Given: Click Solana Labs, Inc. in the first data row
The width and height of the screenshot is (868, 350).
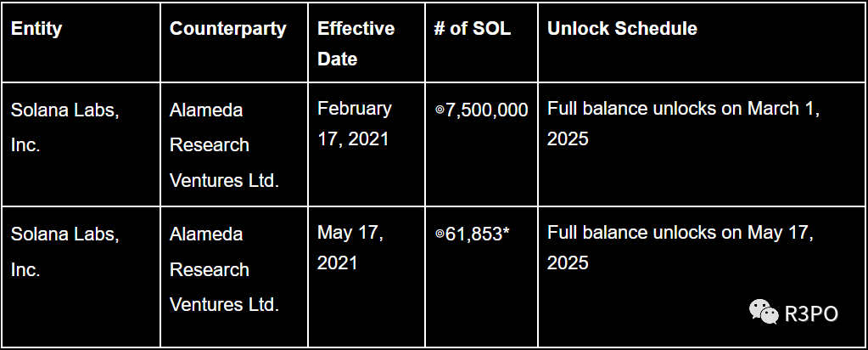Looking at the screenshot, I should click(x=64, y=127).
